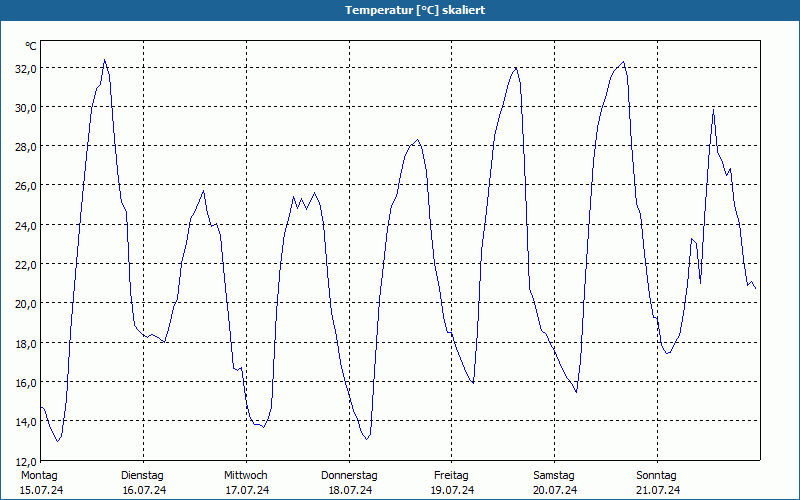Screen dimensions: 800x500
Task: Click the date 16.07.24
Action: point(144,490)
